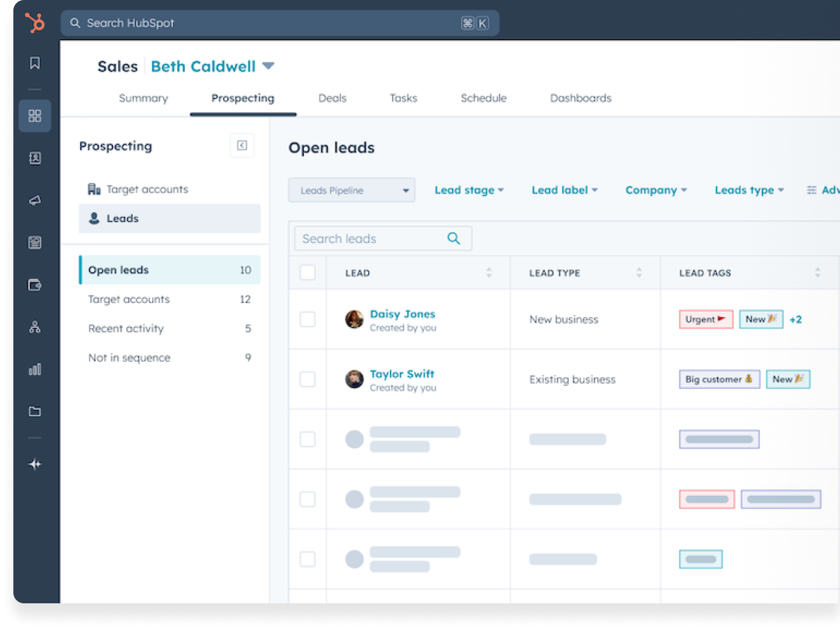Expand the Lead stage filter
This screenshot has width=840, height=630.
[x=469, y=190]
